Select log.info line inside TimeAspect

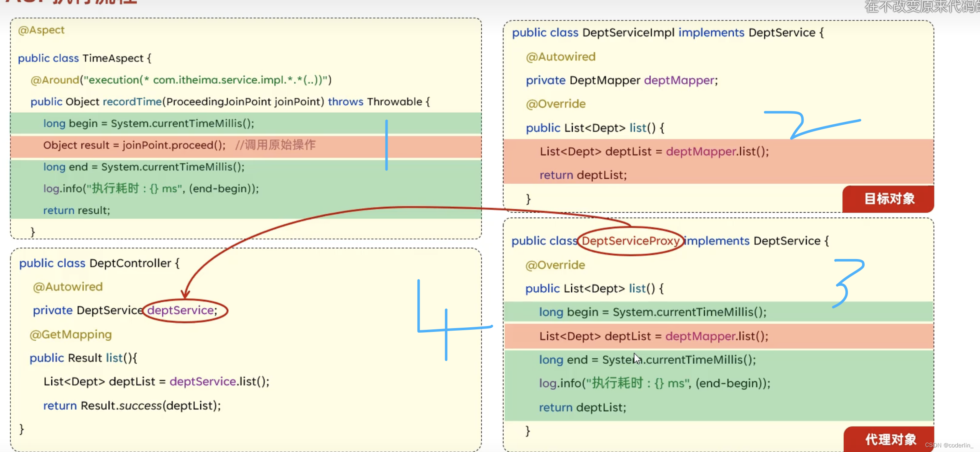click(151, 189)
